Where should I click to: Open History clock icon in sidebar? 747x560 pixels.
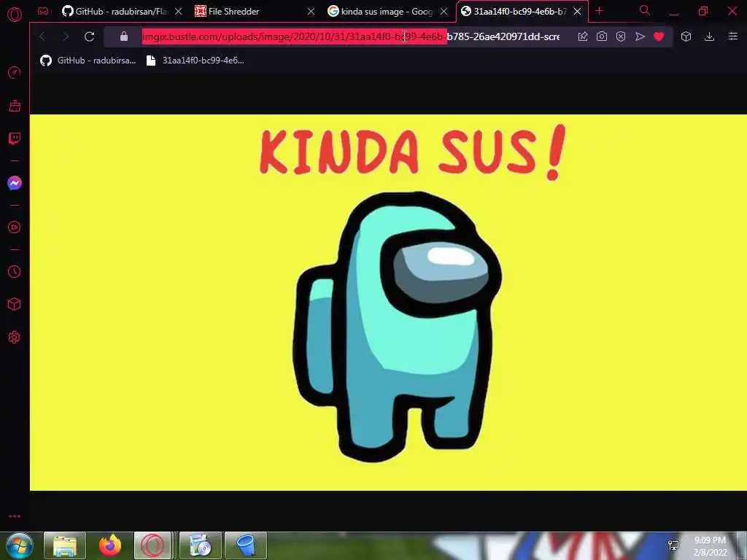click(x=15, y=271)
